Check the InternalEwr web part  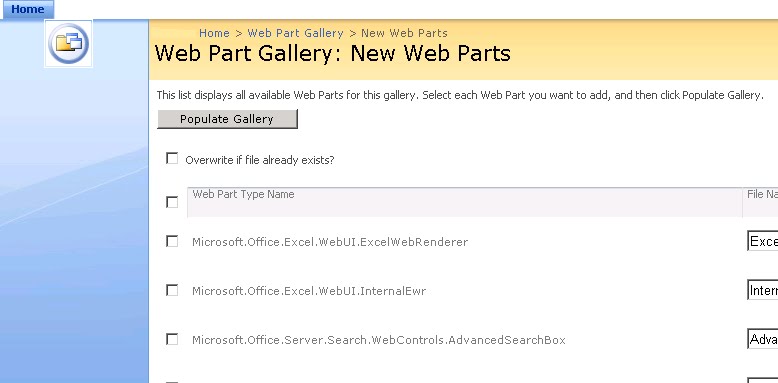coord(172,290)
